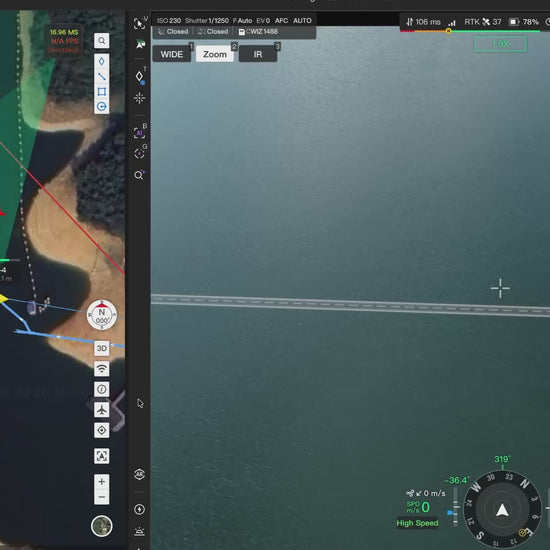Click the -36.4° gimbal pitch value
The width and height of the screenshot is (550, 550).
(457, 480)
